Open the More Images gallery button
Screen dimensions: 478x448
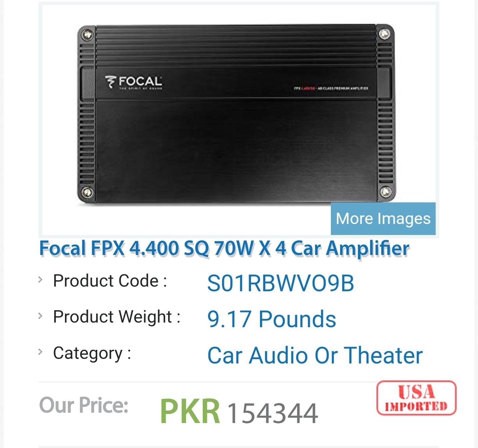[x=383, y=219]
